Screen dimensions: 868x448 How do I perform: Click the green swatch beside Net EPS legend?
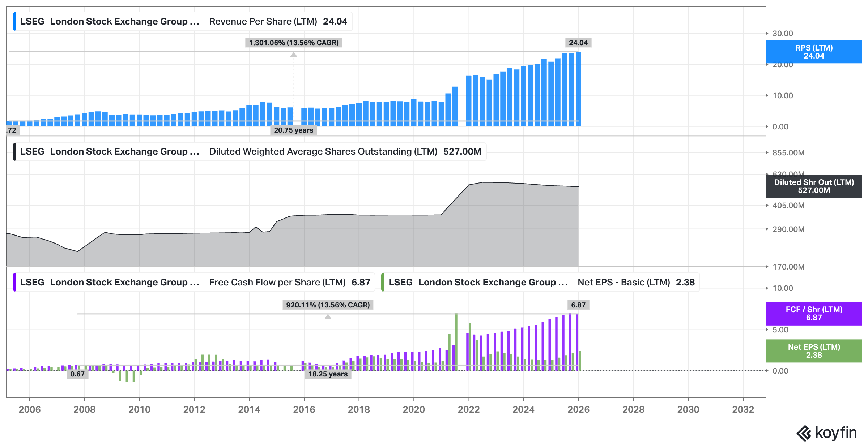383,282
